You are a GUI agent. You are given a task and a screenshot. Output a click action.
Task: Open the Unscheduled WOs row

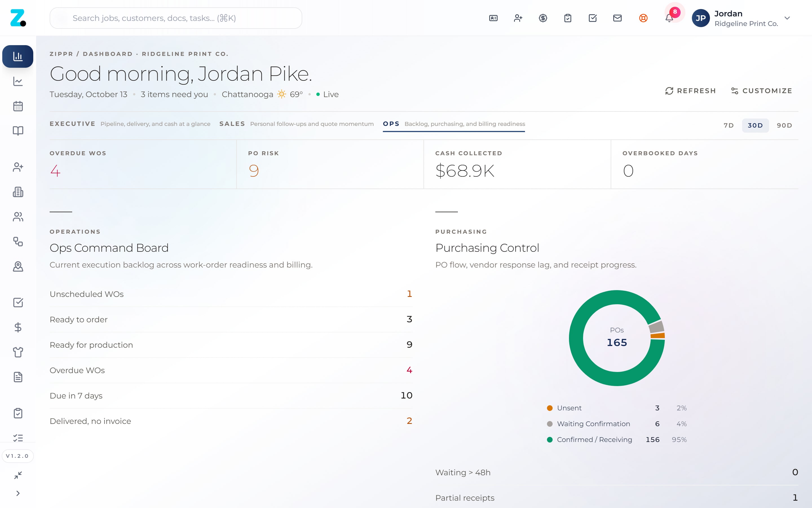click(231, 294)
